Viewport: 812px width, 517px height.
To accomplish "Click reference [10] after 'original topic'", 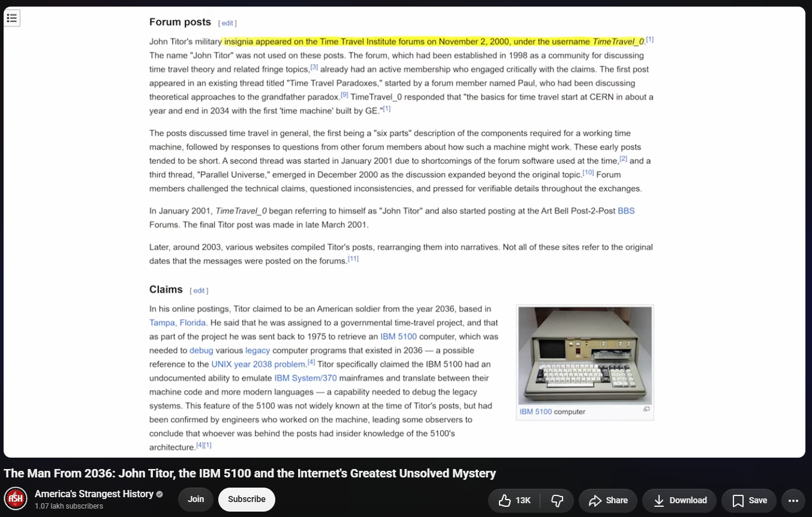I will [x=588, y=173].
